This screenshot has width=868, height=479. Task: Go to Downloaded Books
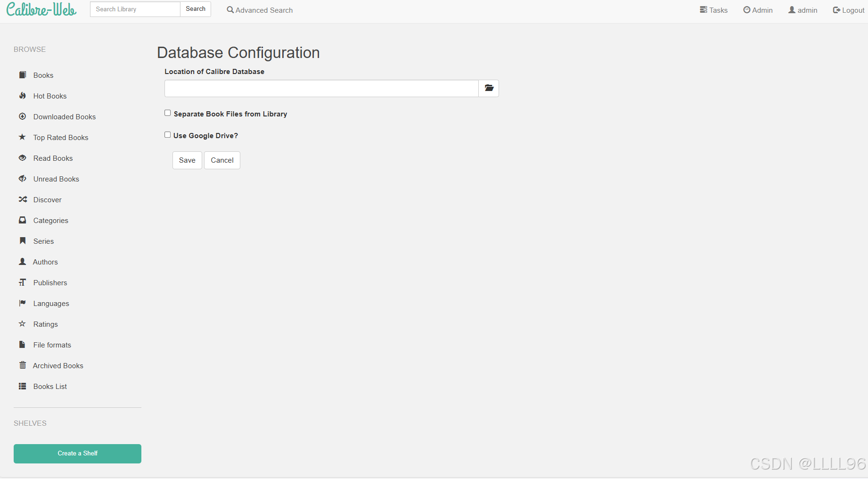click(x=65, y=116)
